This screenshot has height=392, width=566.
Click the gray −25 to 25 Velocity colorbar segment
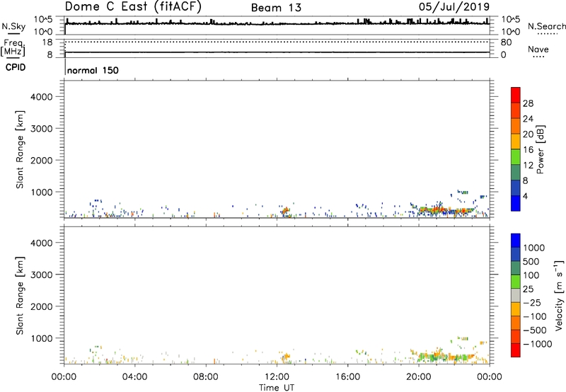coord(516,296)
